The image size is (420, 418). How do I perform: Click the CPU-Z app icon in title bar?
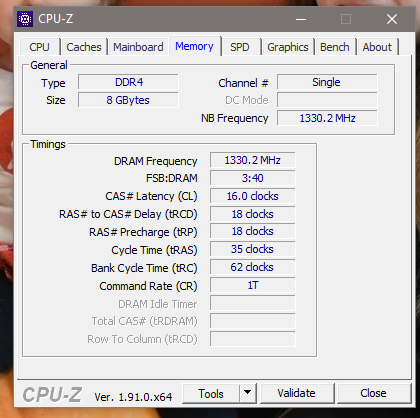tap(25, 19)
